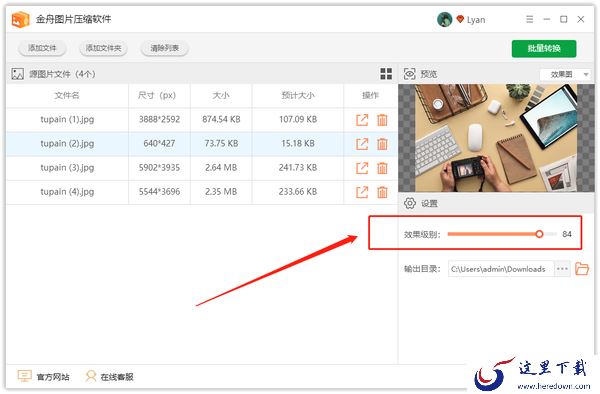Click the 874.54 KB size cell
The width and height of the screenshot is (600, 394).
(221, 119)
